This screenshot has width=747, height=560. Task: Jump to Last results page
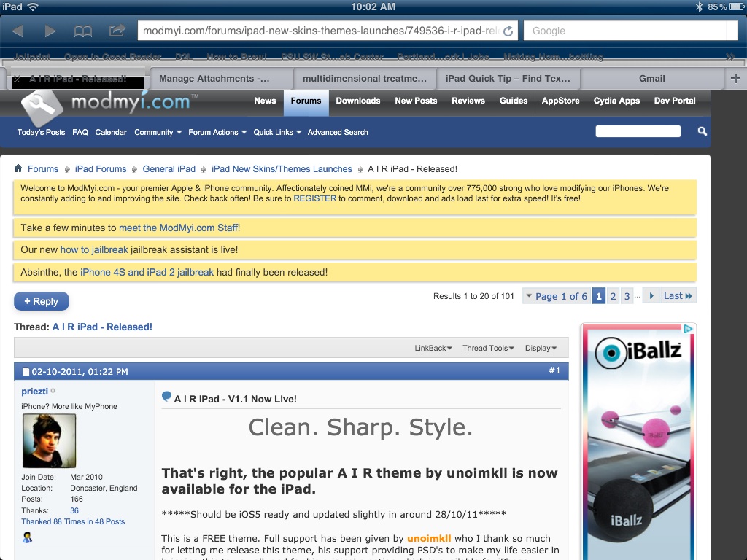pos(678,296)
